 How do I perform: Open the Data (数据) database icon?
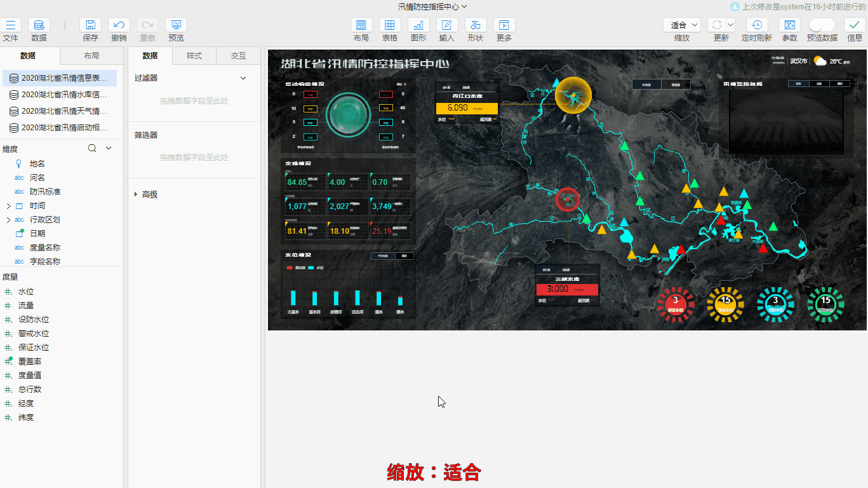click(39, 25)
